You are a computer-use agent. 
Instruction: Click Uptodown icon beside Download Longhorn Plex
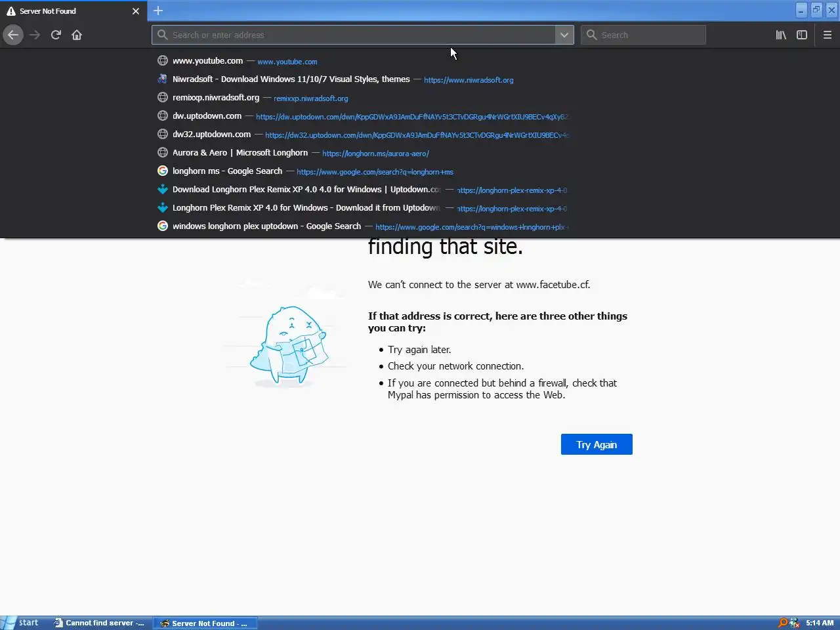coord(163,189)
